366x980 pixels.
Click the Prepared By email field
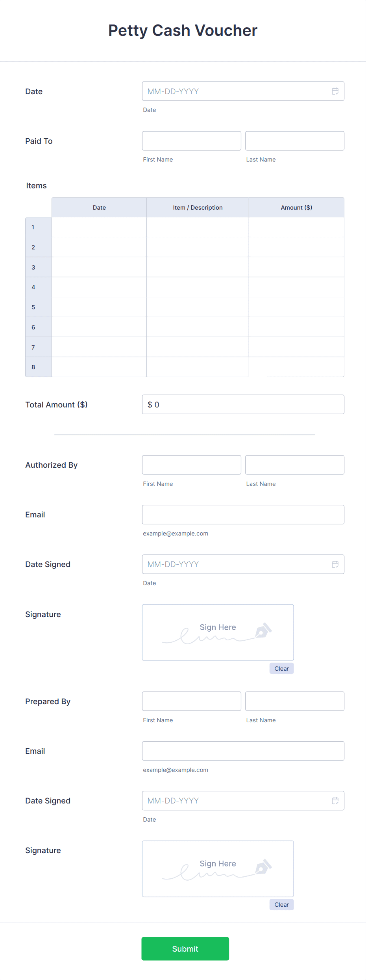click(243, 751)
